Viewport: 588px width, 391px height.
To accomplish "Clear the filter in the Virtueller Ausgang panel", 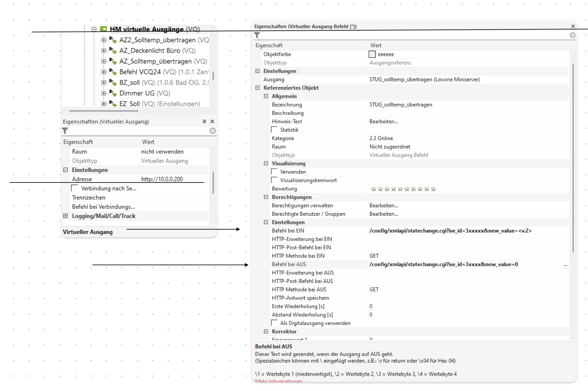I will 213,131.
